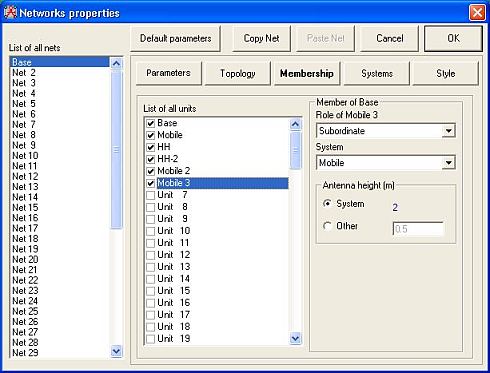Click the nets list scroll up arrow

pyautogui.click(x=116, y=63)
